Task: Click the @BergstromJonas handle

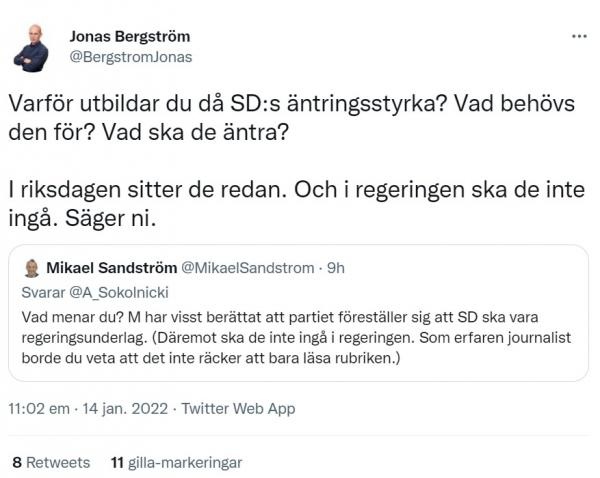Action: [x=131, y=57]
